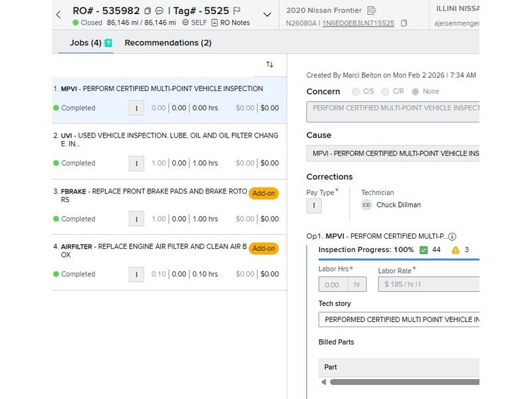Open the Jobs (4) tab
The image size is (532, 399).
tap(85, 43)
